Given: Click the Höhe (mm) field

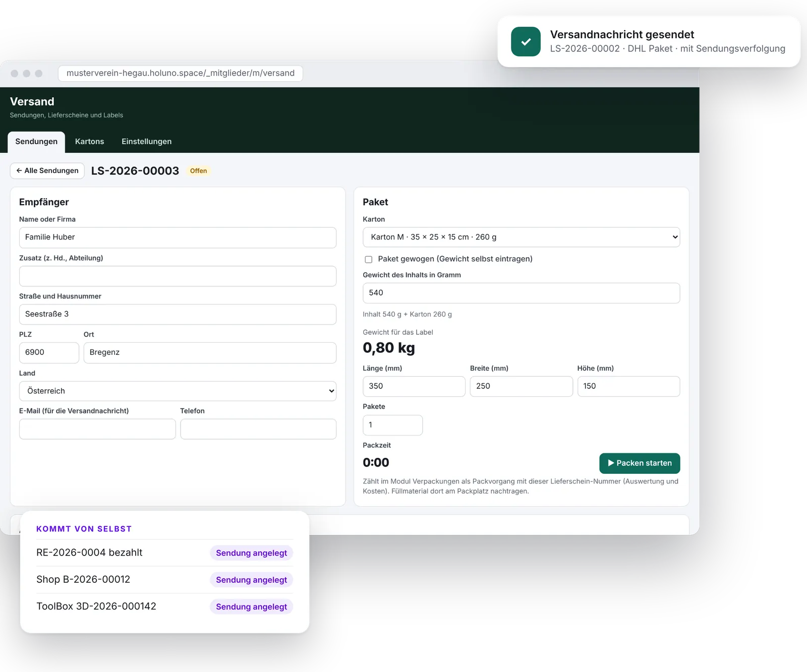Looking at the screenshot, I should point(628,386).
